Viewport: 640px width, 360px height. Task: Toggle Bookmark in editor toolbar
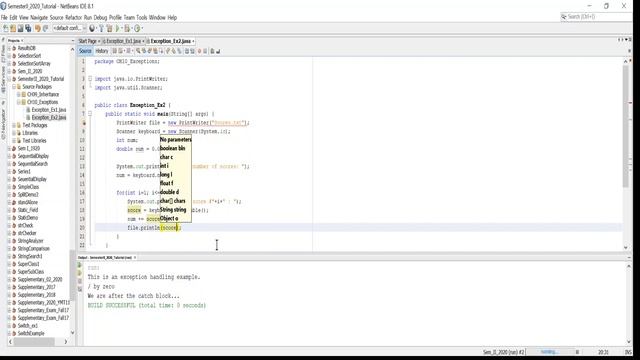click(179, 51)
